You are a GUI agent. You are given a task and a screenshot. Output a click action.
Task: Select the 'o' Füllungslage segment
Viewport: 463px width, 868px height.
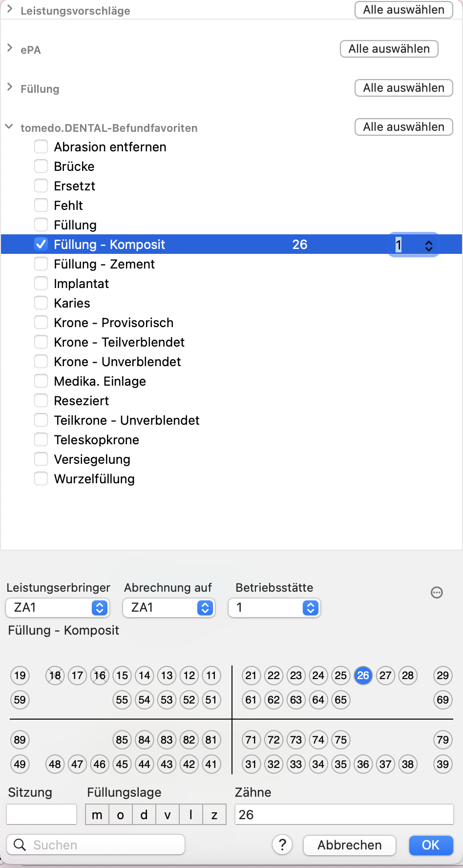coord(120,815)
